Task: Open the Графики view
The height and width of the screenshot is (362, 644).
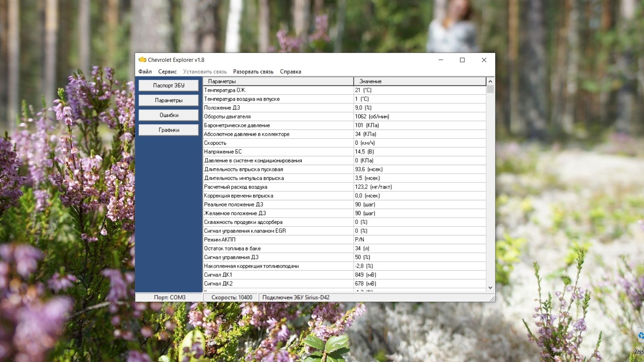Action: click(169, 130)
